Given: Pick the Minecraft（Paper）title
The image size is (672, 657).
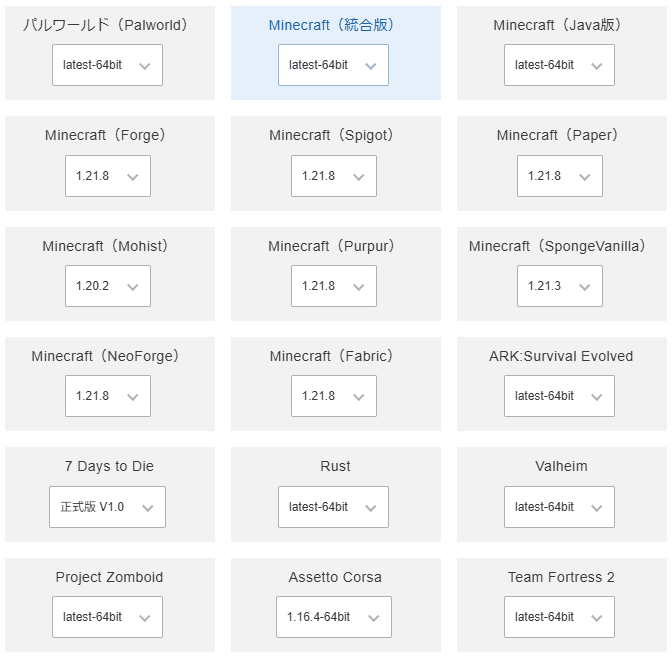Looking at the screenshot, I should coord(557,135).
